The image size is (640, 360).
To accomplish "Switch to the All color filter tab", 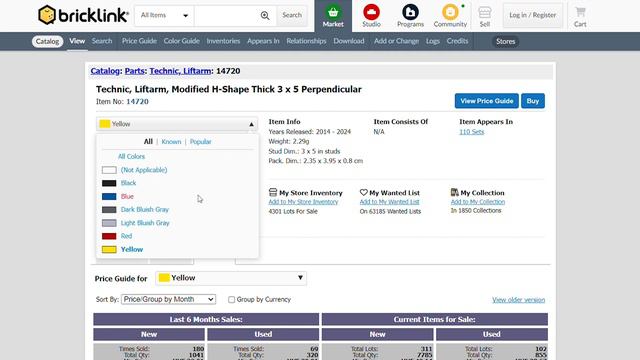I will click(x=148, y=142).
